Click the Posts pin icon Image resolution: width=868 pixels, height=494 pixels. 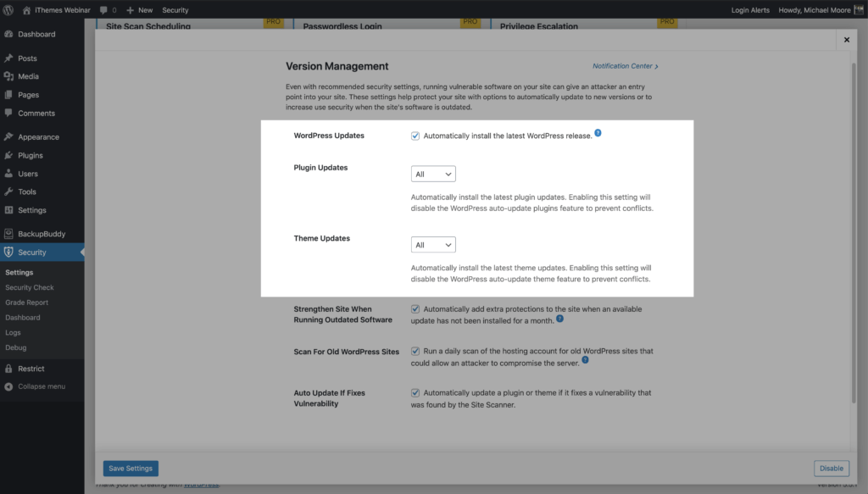(x=8, y=58)
